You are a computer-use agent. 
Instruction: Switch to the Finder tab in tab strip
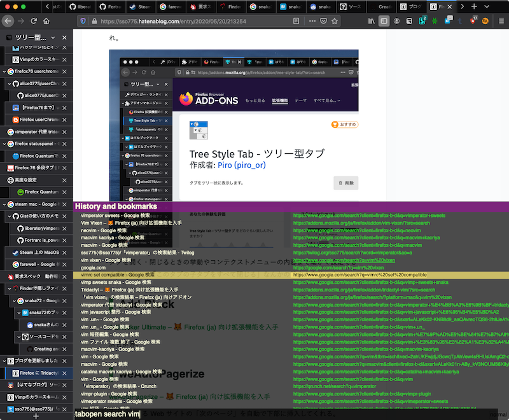(x=230, y=6)
